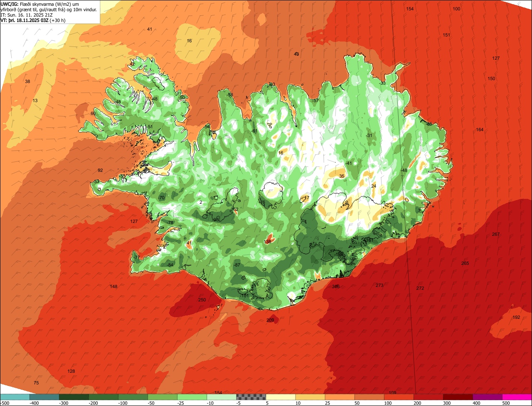Pick the magenta above-500 legend swatch
The image size is (532, 406).
click(x=517, y=397)
